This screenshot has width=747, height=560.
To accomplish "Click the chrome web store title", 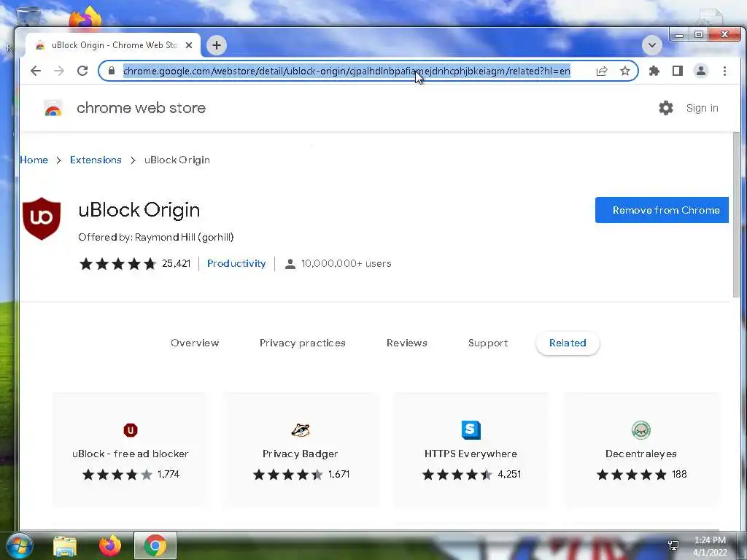I will pos(142,108).
